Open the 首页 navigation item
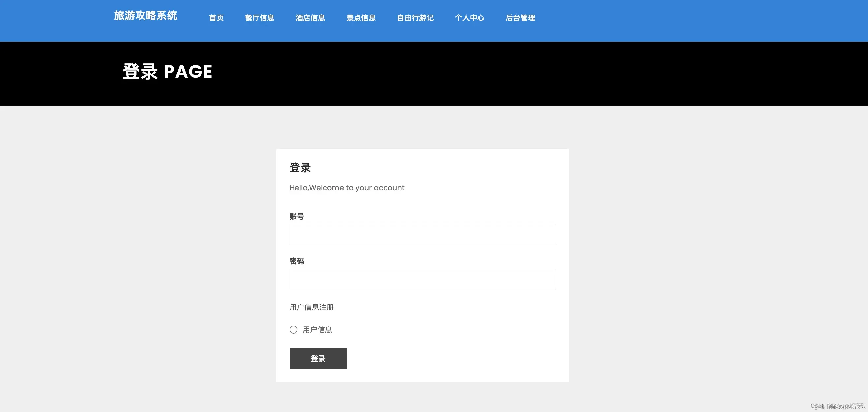Image resolution: width=868 pixels, height=412 pixels. (x=216, y=18)
